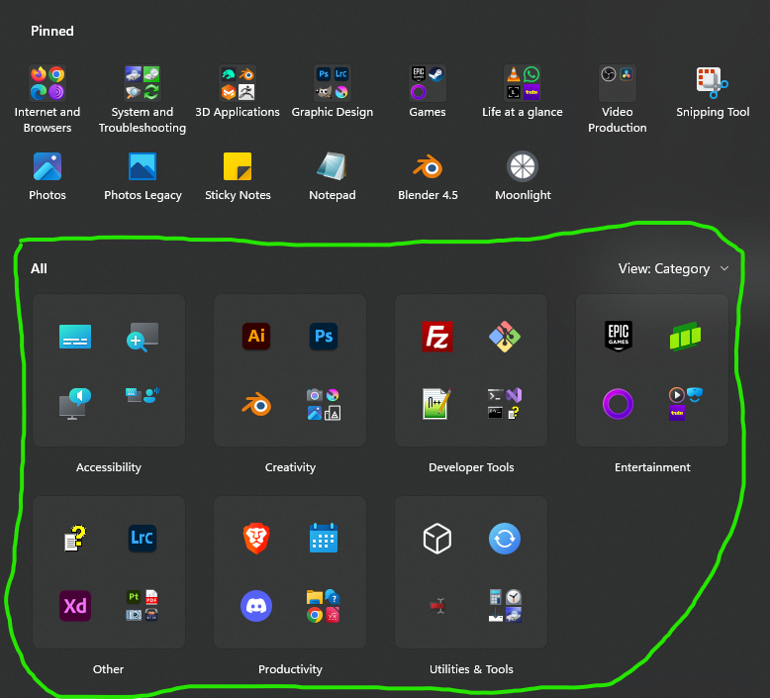Open the Utilities & Tools category label
The width and height of the screenshot is (770, 700).
(x=471, y=669)
